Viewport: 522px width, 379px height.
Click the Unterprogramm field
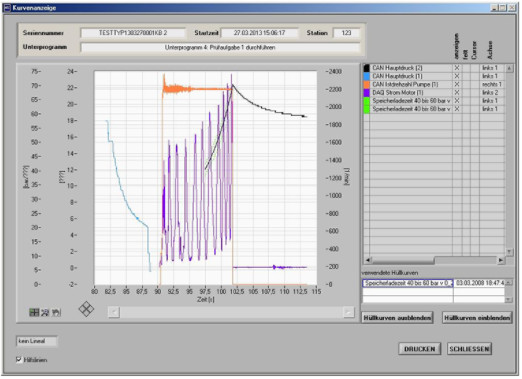[x=220, y=47]
